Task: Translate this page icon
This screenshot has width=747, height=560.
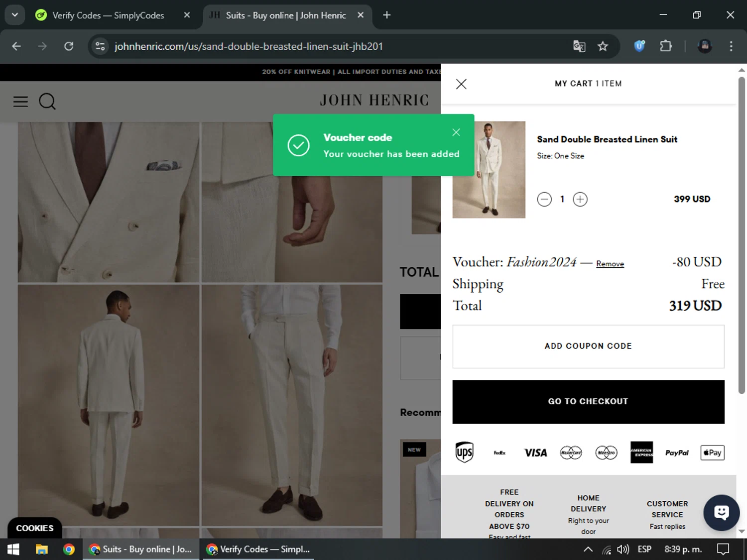Action: coord(579,46)
